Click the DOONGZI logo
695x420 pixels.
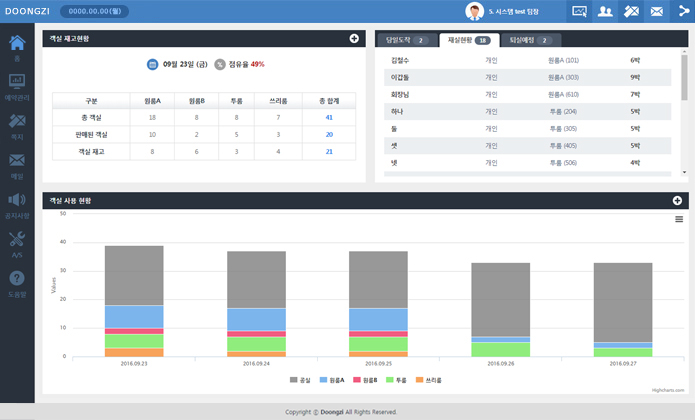(x=27, y=11)
